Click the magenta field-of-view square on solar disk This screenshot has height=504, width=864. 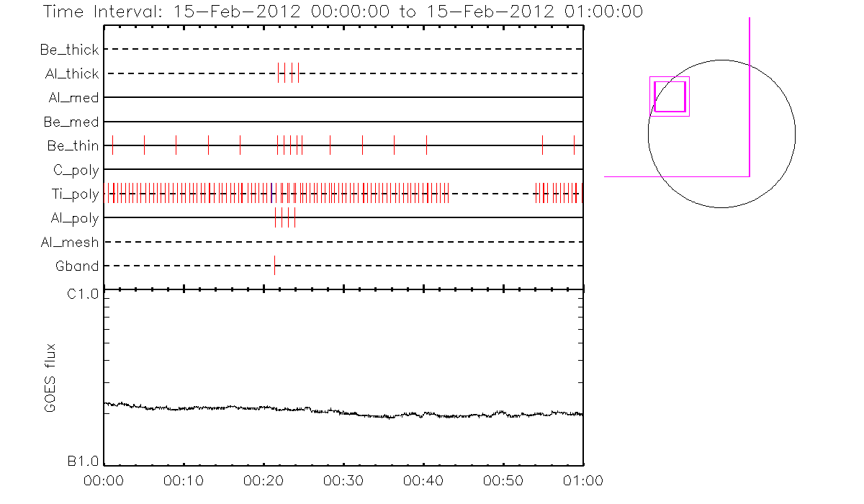click(x=670, y=96)
